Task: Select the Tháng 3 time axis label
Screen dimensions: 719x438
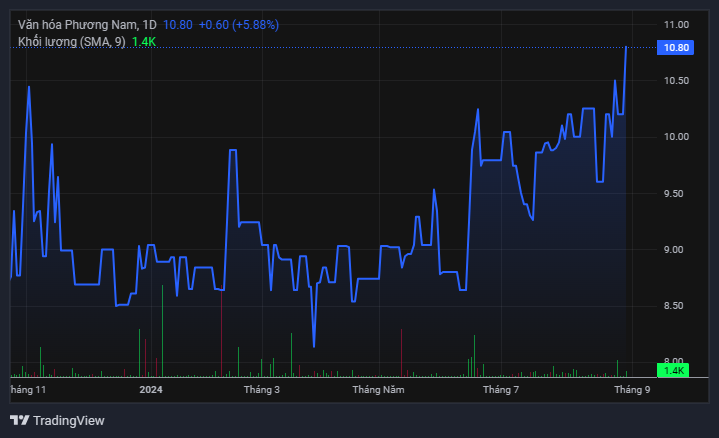Action: 262,390
